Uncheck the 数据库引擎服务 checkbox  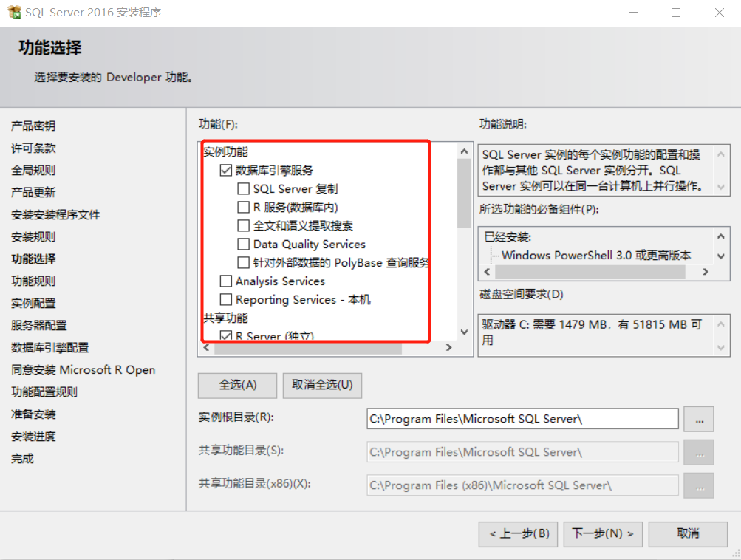point(226,170)
